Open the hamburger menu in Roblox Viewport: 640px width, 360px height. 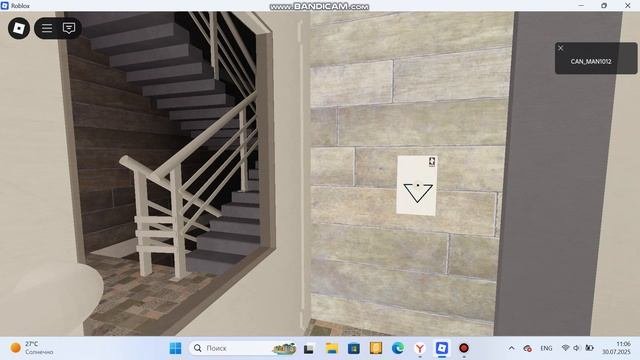(x=47, y=28)
